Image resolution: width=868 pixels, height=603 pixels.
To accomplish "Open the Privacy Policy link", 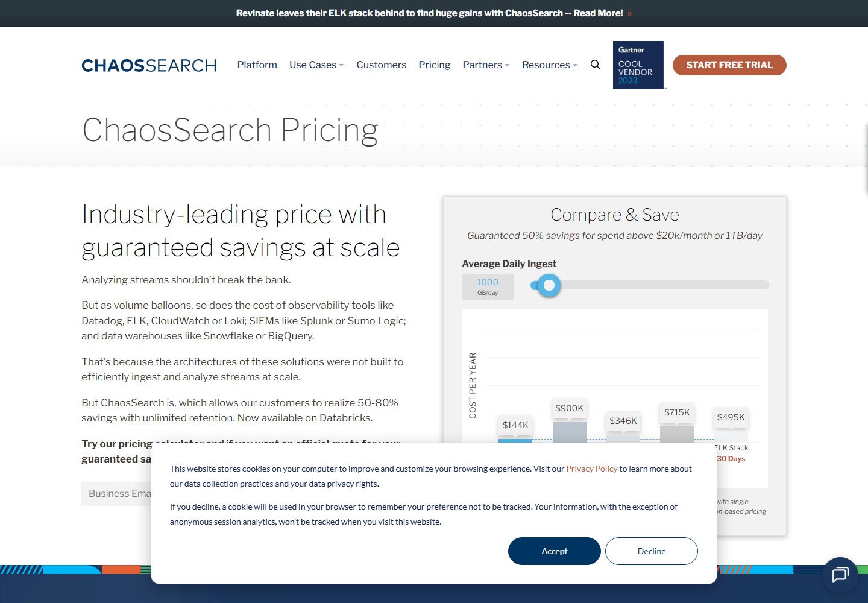I will (592, 469).
